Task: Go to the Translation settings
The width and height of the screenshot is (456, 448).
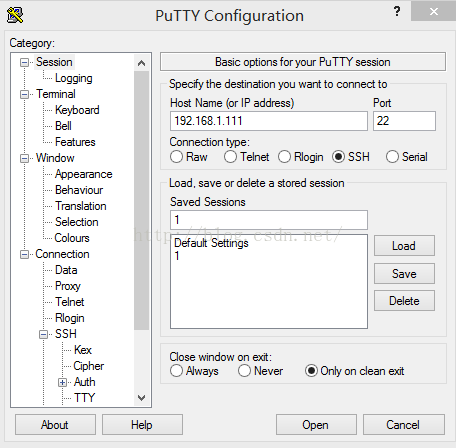Action: pyautogui.click(x=80, y=206)
